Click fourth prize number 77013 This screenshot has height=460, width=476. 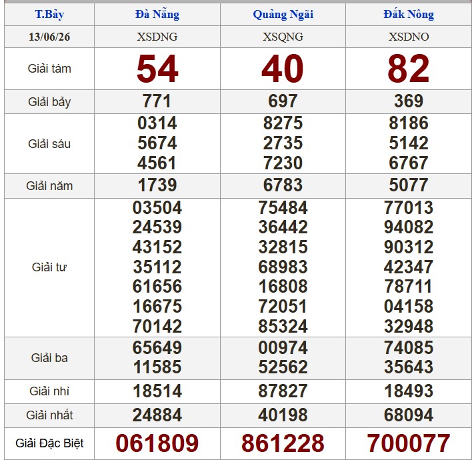409,208
